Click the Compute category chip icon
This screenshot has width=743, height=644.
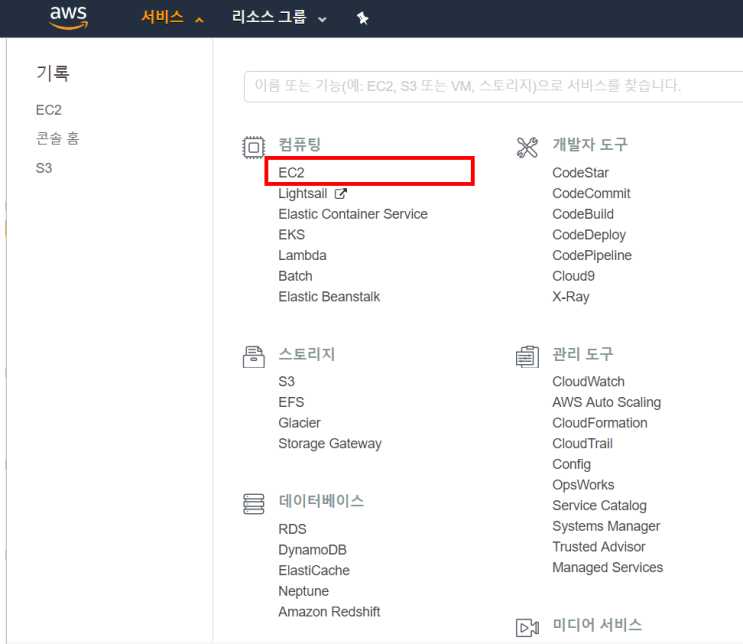click(254, 147)
